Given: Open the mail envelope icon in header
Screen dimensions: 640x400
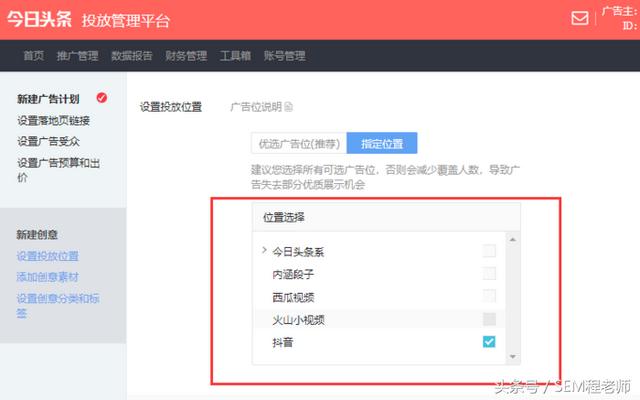Looking at the screenshot, I should pos(580,18).
